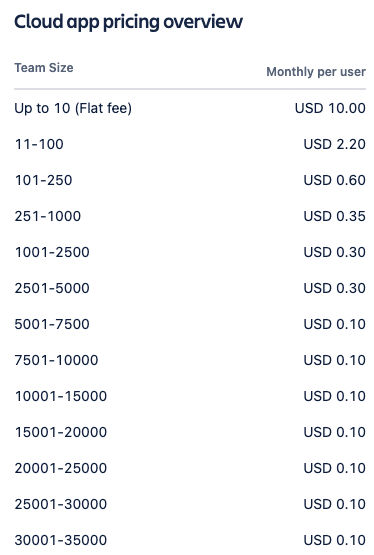Click the 15001-20000 tier label
The image size is (374, 555).
(61, 432)
